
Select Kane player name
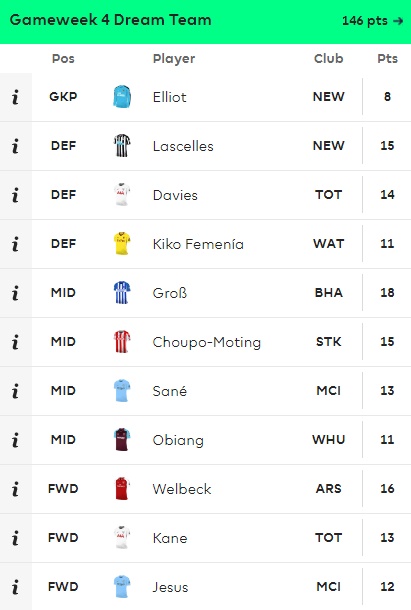tap(170, 538)
